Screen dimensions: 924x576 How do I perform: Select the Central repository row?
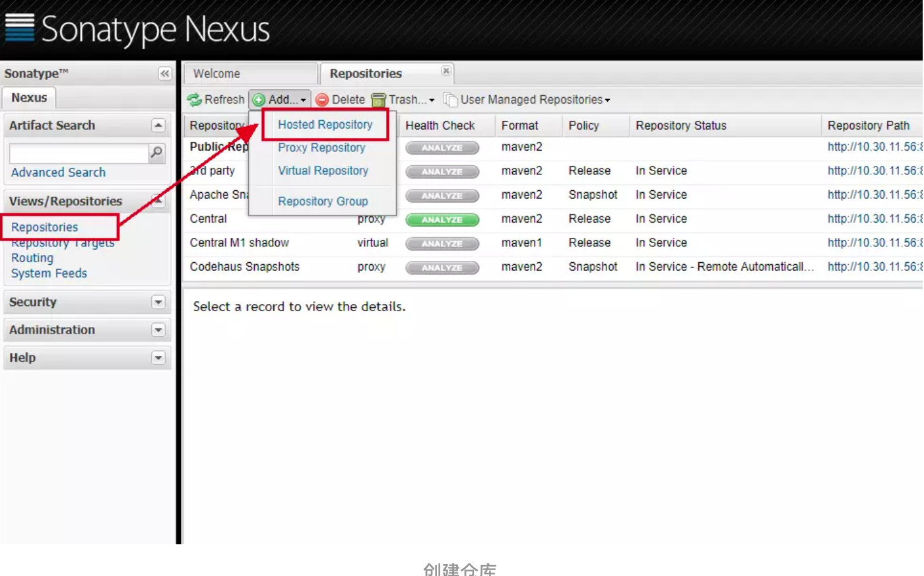pos(553,219)
